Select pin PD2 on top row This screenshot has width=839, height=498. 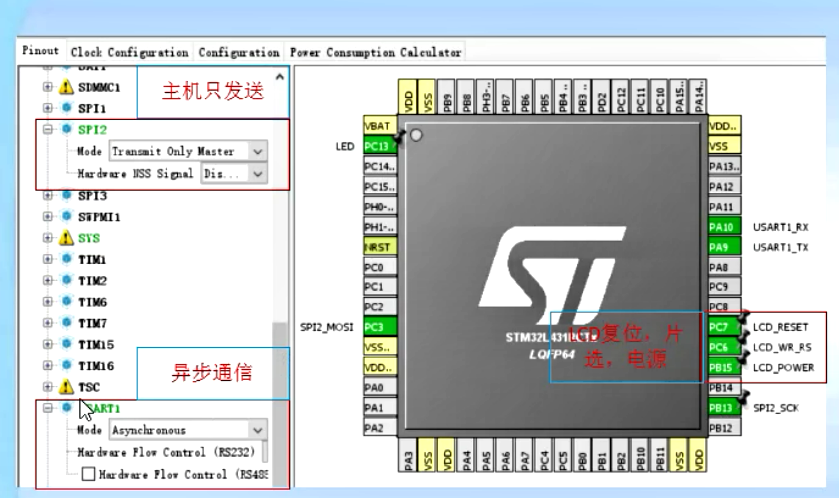pos(602,96)
